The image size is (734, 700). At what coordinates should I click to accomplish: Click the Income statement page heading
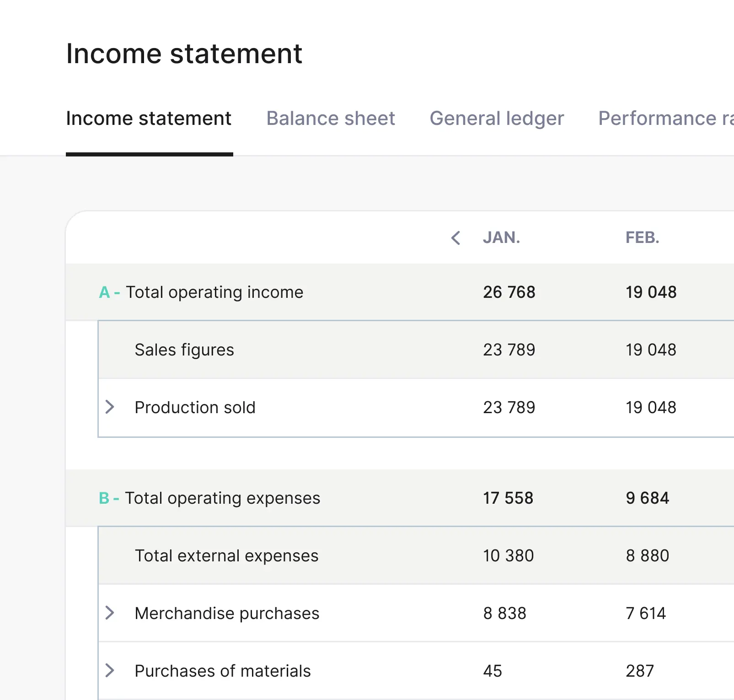click(184, 54)
